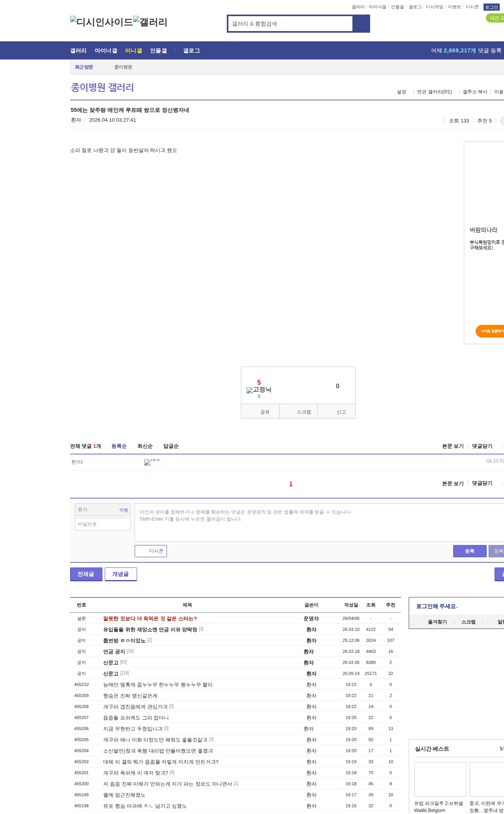This screenshot has width=504, height=814.
Task: Open the 디시콘 picker in comment form
Action: point(151,551)
